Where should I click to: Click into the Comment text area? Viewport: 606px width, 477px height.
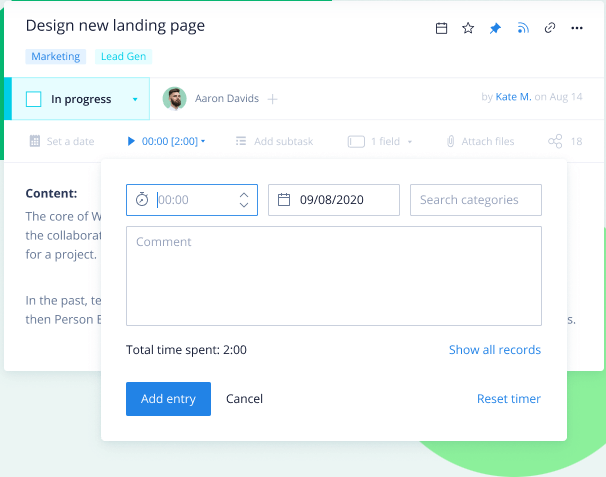334,276
